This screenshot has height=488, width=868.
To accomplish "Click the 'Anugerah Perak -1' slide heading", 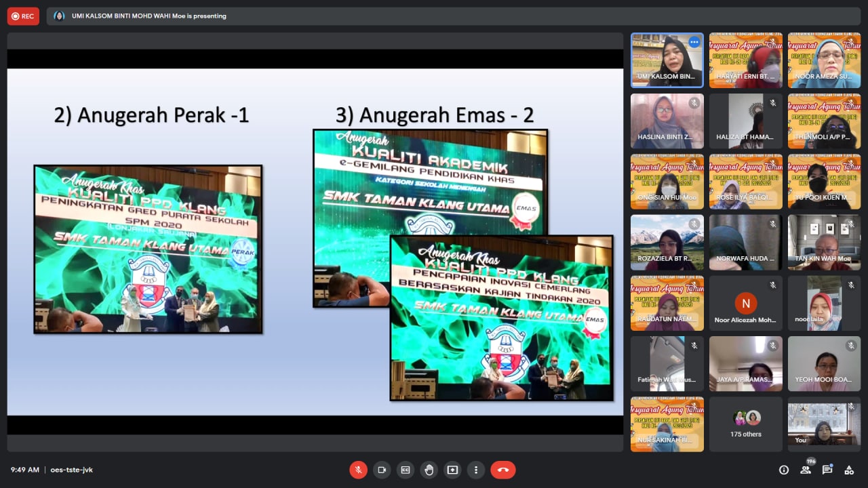I will (151, 115).
